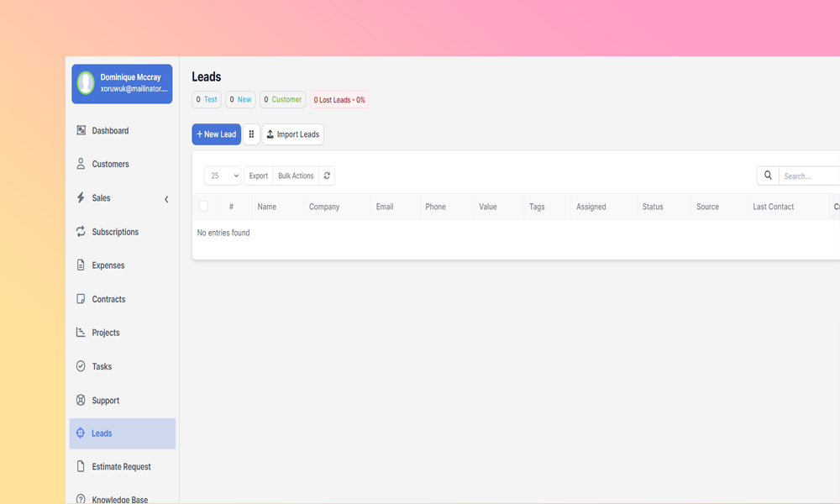
Task: Click the Expenses document icon
Action: point(81,265)
